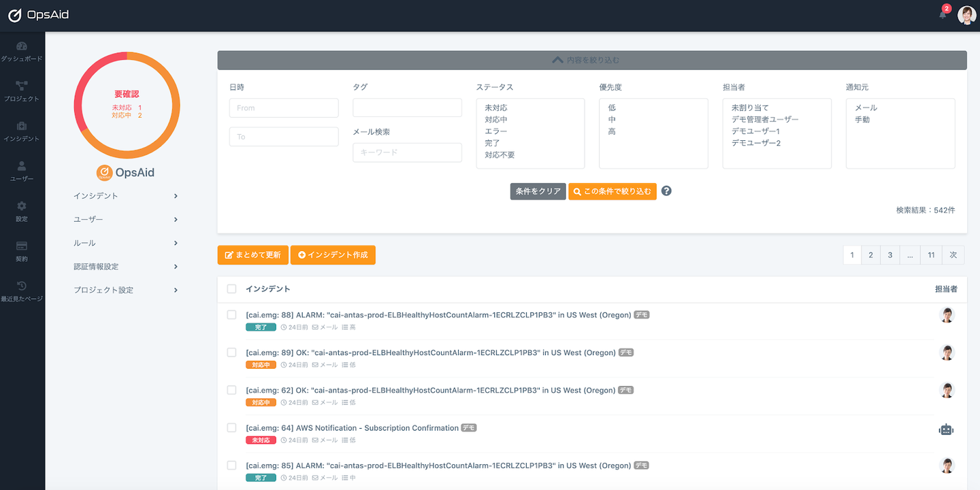
Task: Select 対応不要 in status filter list
Action: point(500,154)
